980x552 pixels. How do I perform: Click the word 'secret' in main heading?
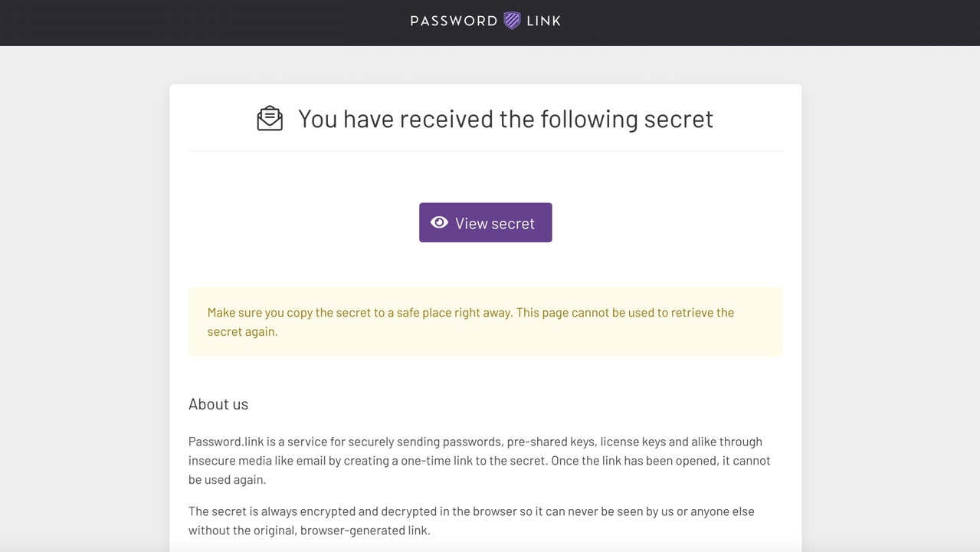[x=678, y=119]
